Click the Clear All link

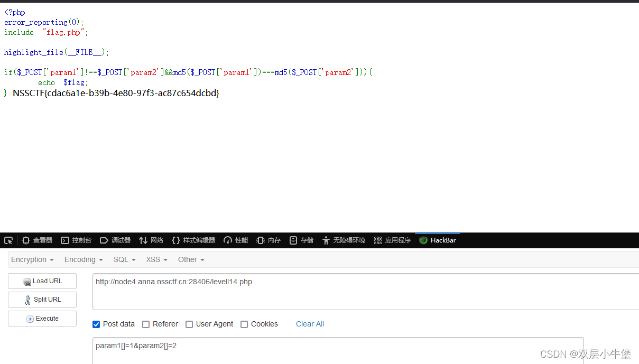(x=310, y=324)
